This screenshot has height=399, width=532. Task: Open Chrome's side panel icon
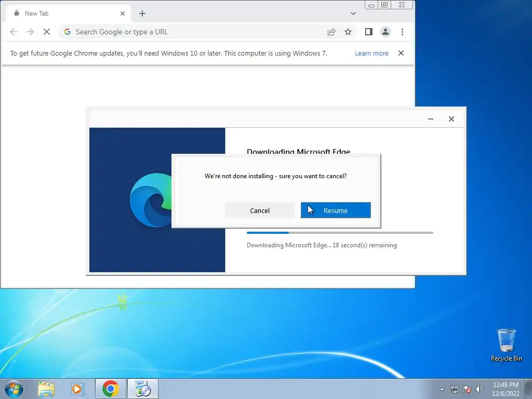[369, 32]
